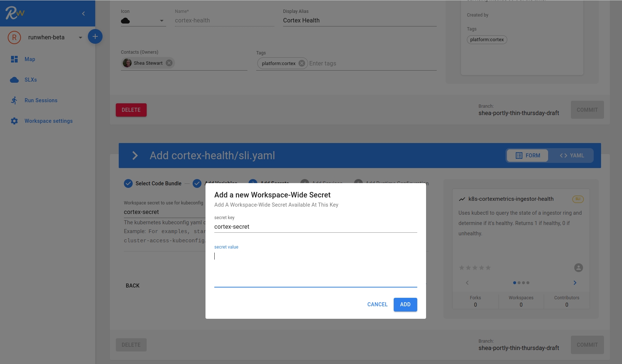Go to next code bundle with right arrow

click(575, 283)
